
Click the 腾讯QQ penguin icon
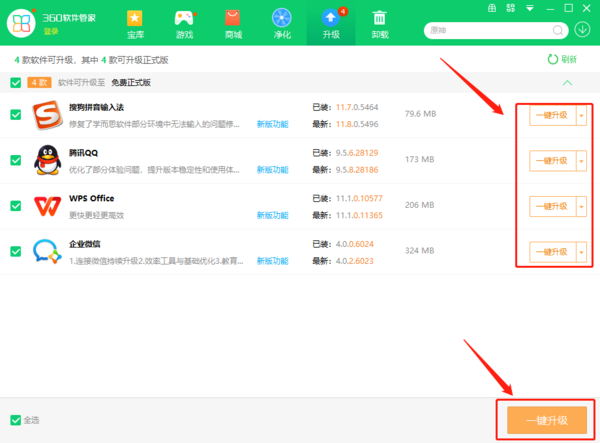pyautogui.click(x=46, y=160)
